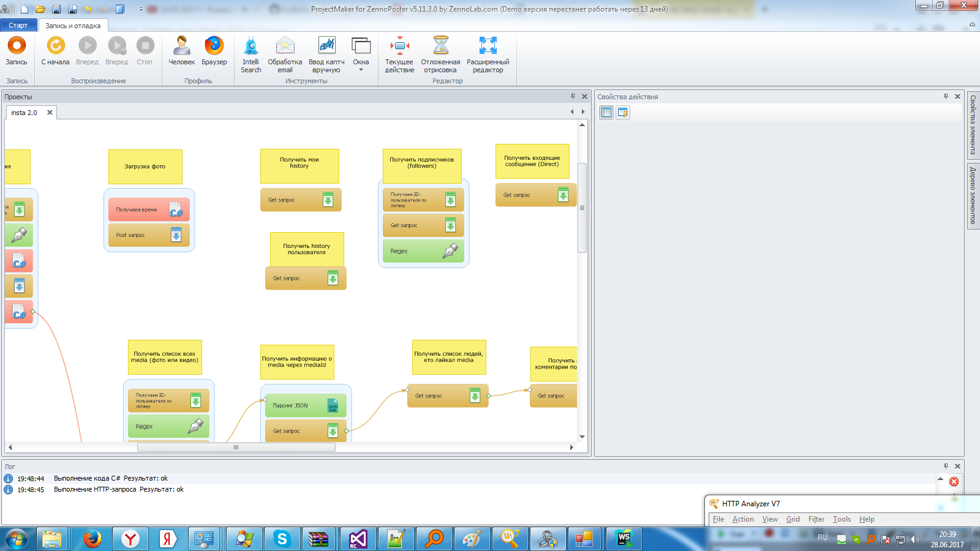Create a new project from quick toolbar
Image resolution: width=980 pixels, height=551 pixels.
24,9
